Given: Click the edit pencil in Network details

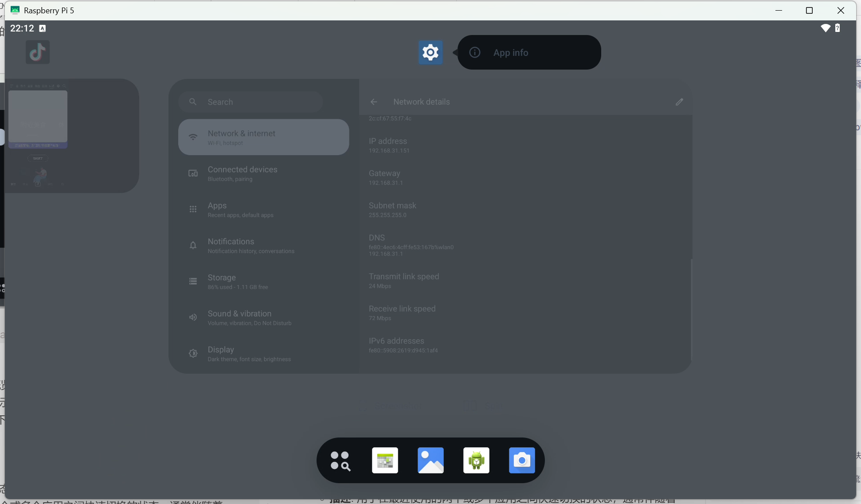Looking at the screenshot, I should point(679,102).
